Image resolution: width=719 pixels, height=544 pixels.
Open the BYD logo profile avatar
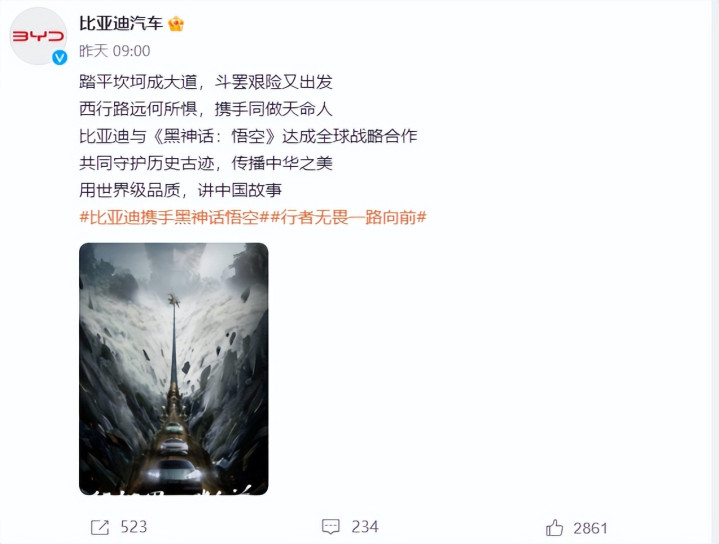click(x=39, y=36)
